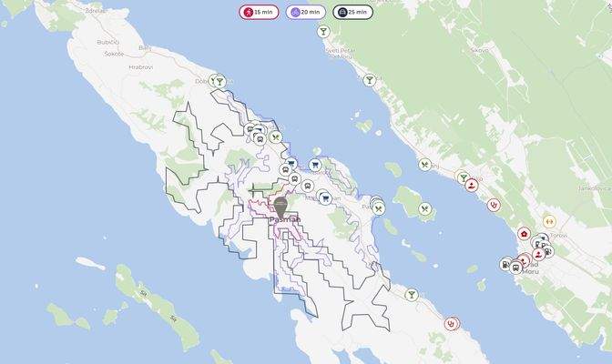
Task: Click the Sveti Petar na Moru label
Action: click(x=341, y=54)
